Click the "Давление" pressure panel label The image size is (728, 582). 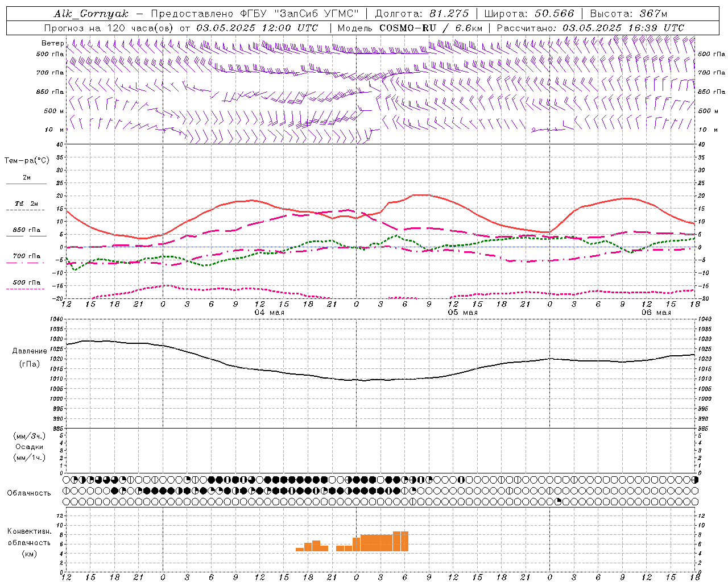point(30,351)
